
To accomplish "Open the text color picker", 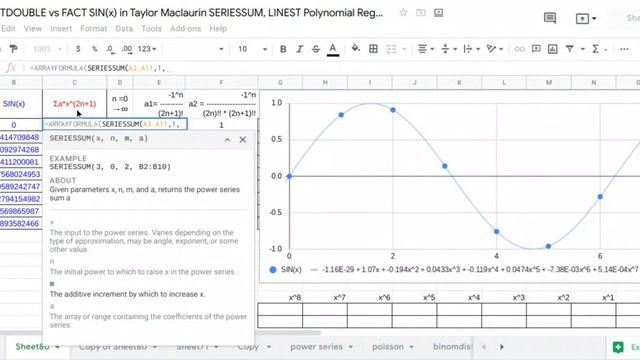I will click(x=333, y=49).
